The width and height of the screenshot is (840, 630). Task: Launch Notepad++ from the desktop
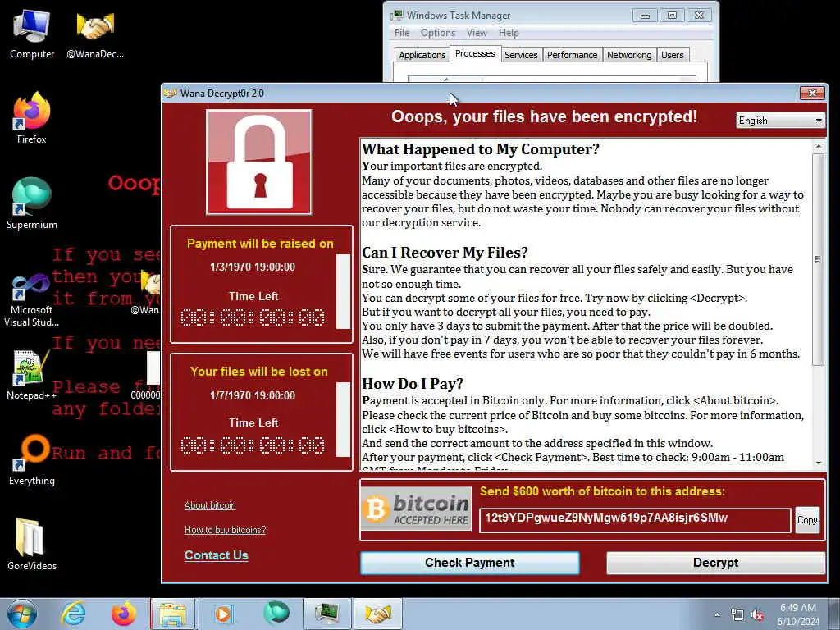click(32, 375)
